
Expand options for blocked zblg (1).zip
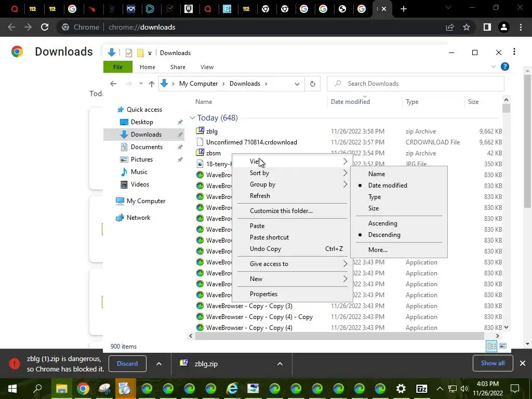[x=159, y=364]
